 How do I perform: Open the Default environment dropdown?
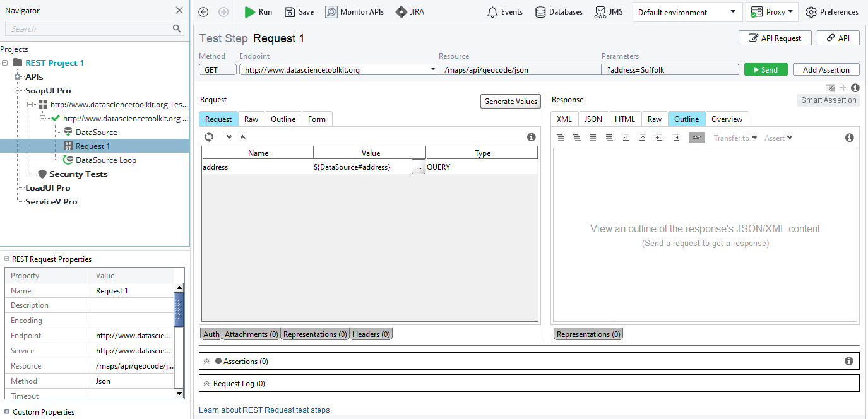point(687,12)
